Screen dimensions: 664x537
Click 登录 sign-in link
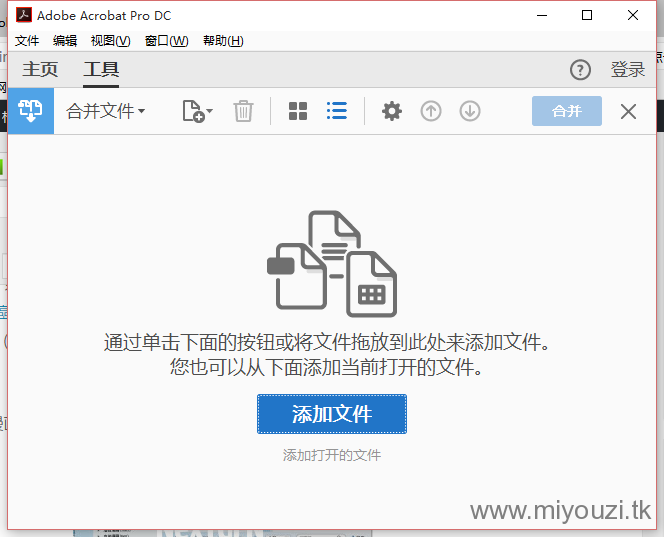(628, 69)
